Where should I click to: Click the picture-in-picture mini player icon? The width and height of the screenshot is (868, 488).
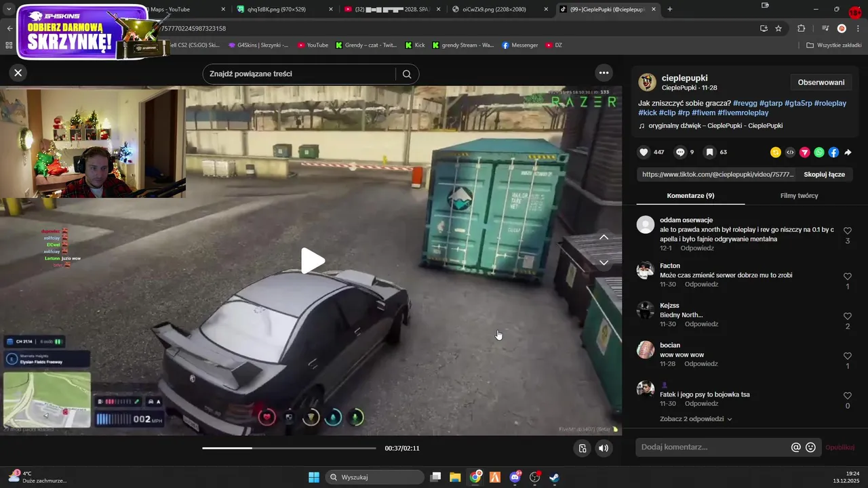pos(582,448)
